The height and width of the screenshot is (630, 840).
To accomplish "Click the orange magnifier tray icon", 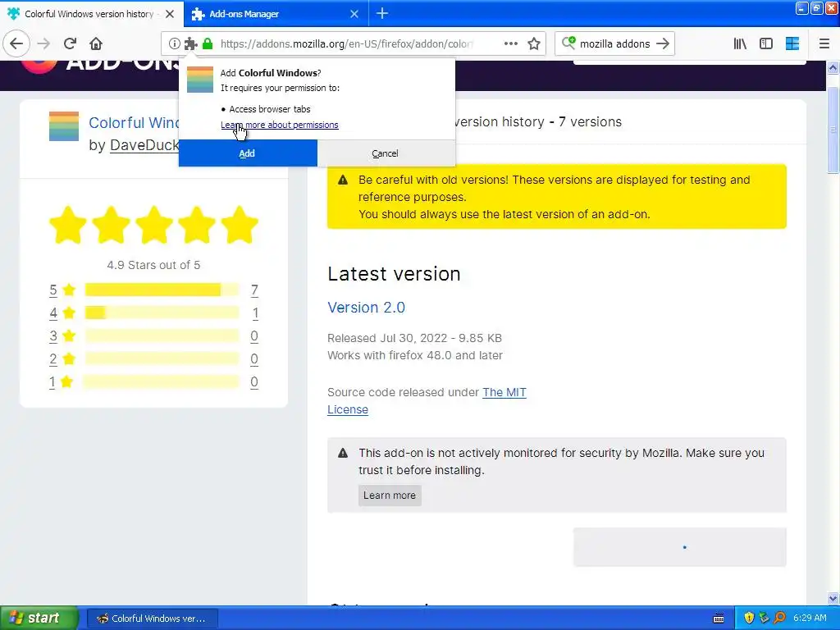I will coord(779,619).
